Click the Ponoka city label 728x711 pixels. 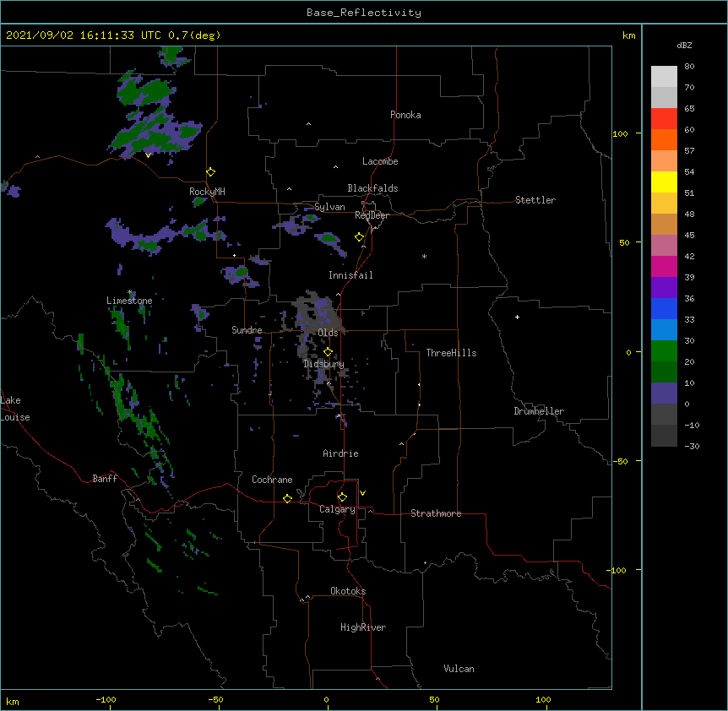(405, 115)
